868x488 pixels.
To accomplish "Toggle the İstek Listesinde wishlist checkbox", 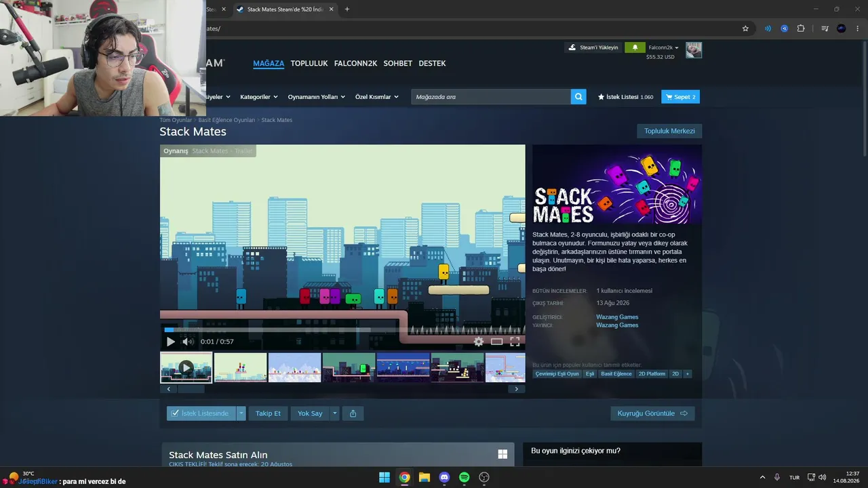I will [x=175, y=413].
